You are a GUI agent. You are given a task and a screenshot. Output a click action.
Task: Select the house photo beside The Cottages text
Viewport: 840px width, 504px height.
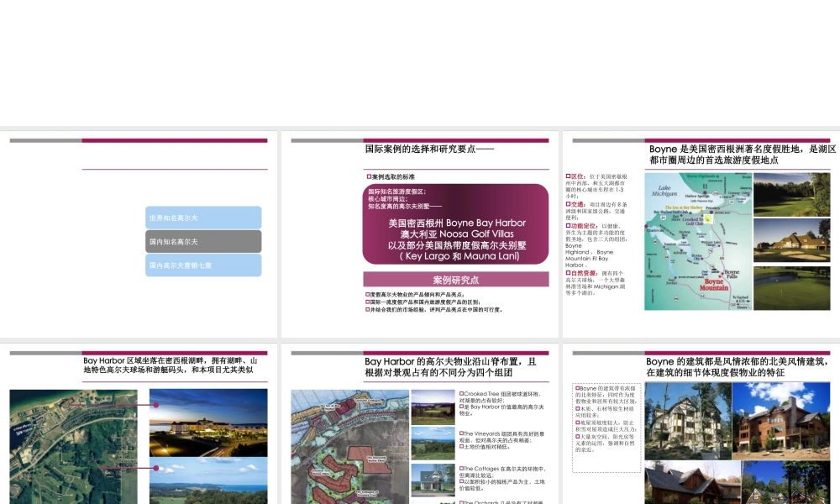pos(433,480)
